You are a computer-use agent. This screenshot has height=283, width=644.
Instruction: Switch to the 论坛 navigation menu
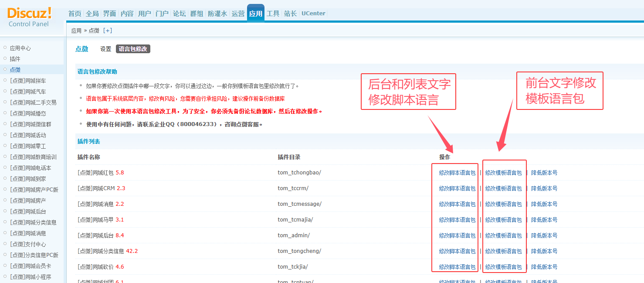tap(179, 14)
